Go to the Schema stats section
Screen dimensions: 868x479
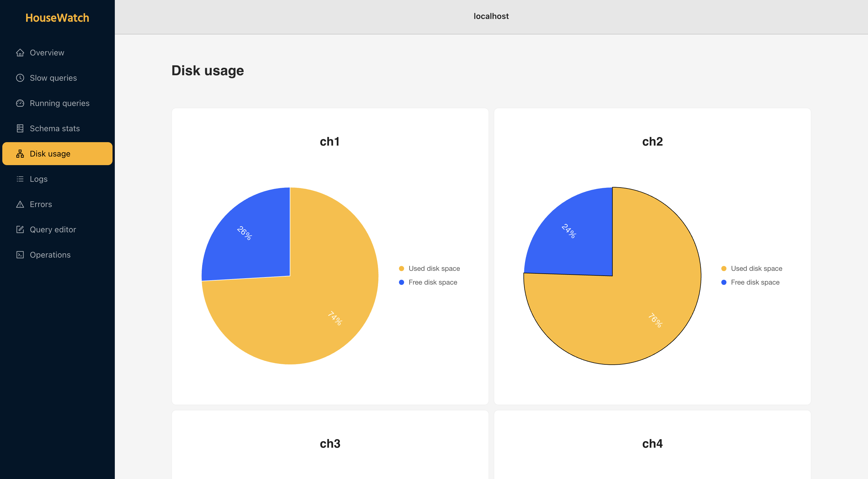55,128
